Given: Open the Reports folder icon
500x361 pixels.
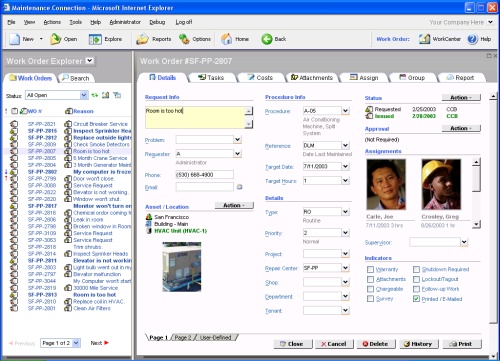Looking at the screenshot, I should tap(142, 39).
